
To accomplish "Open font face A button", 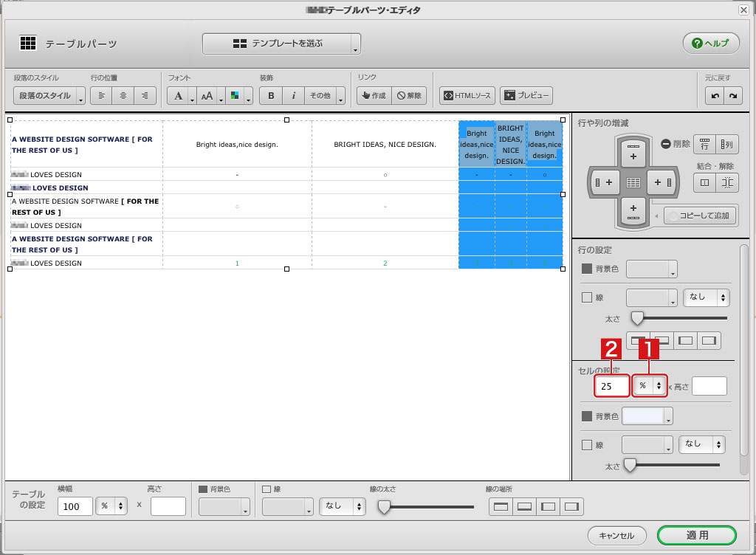I will coord(182,95).
